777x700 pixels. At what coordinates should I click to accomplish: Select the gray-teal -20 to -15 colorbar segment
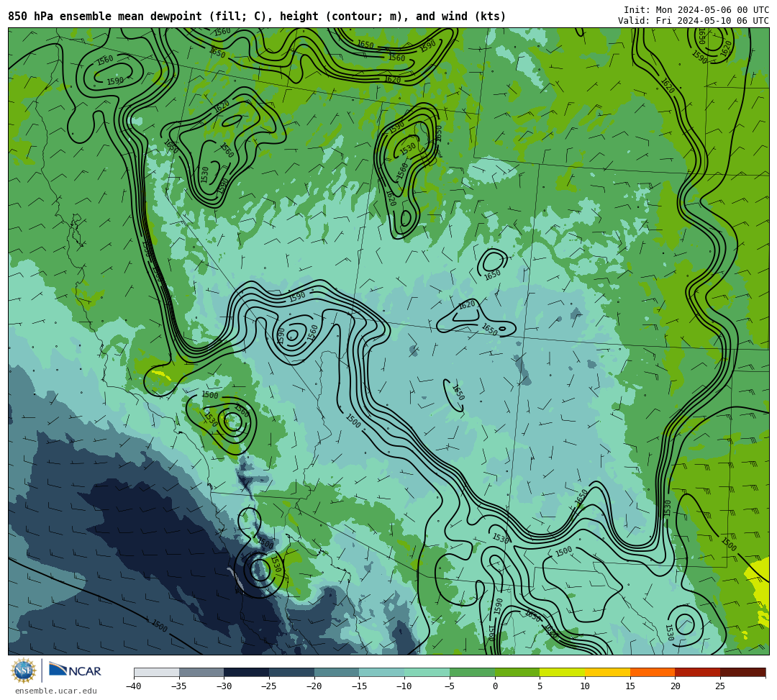(x=337, y=672)
